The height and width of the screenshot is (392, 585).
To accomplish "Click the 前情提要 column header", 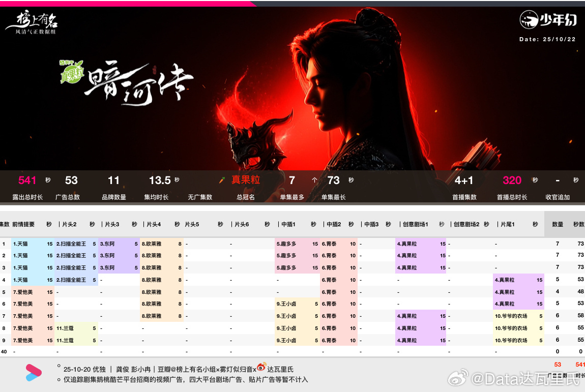I will (x=23, y=224).
